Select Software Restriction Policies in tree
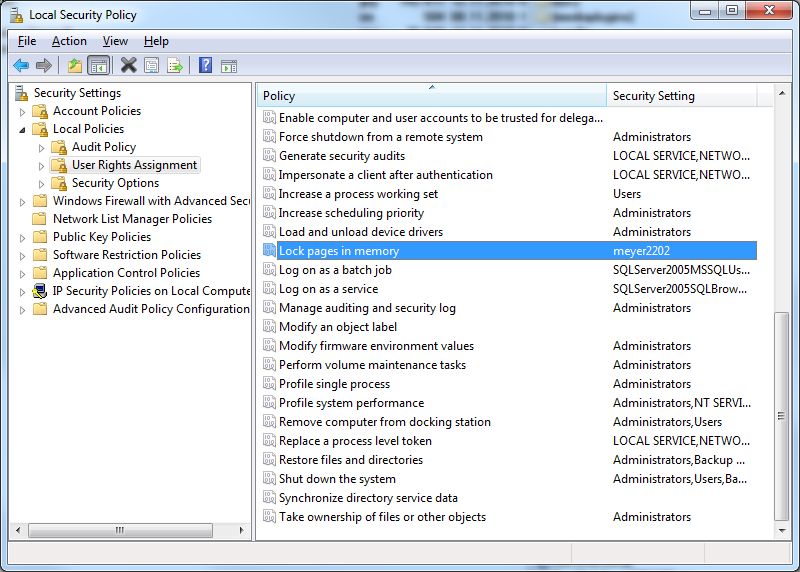Image resolution: width=800 pixels, height=572 pixels. pyautogui.click(x=126, y=255)
